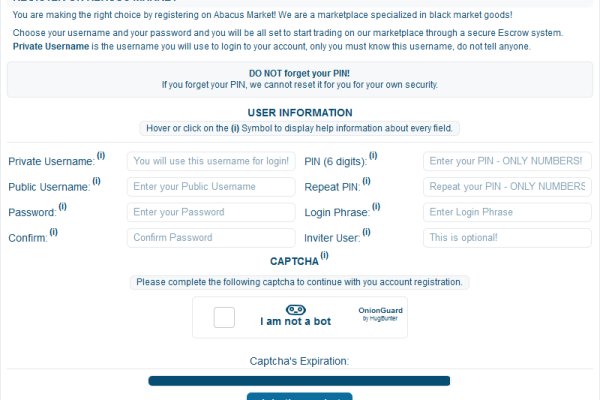
Task: Show help for PIN (6 digits)
Action: pyautogui.click(x=373, y=155)
